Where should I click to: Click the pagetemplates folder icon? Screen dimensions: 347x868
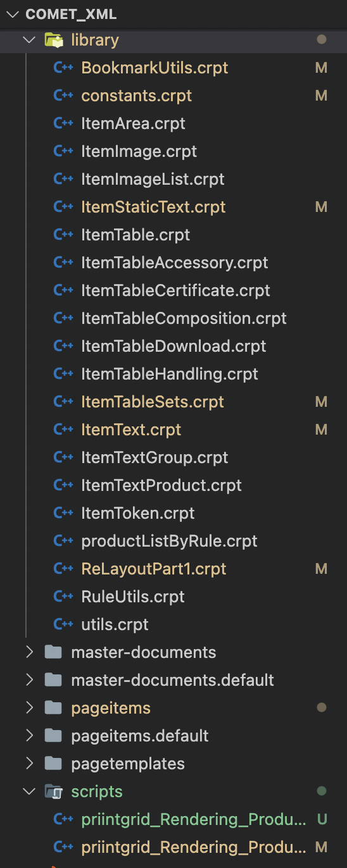point(54,764)
